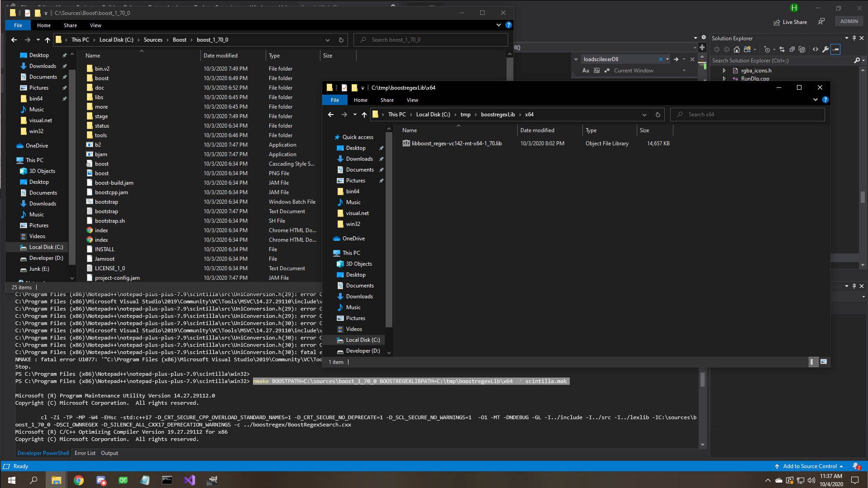This screenshot has width=868, height=488.
Task: Open Solution Explorer window position dropdown
Action: coord(847,38)
